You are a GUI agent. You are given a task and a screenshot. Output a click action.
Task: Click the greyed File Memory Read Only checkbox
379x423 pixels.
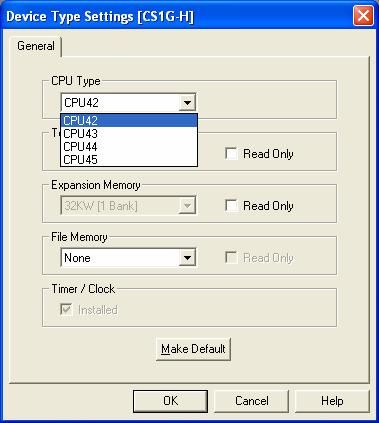[231, 258]
